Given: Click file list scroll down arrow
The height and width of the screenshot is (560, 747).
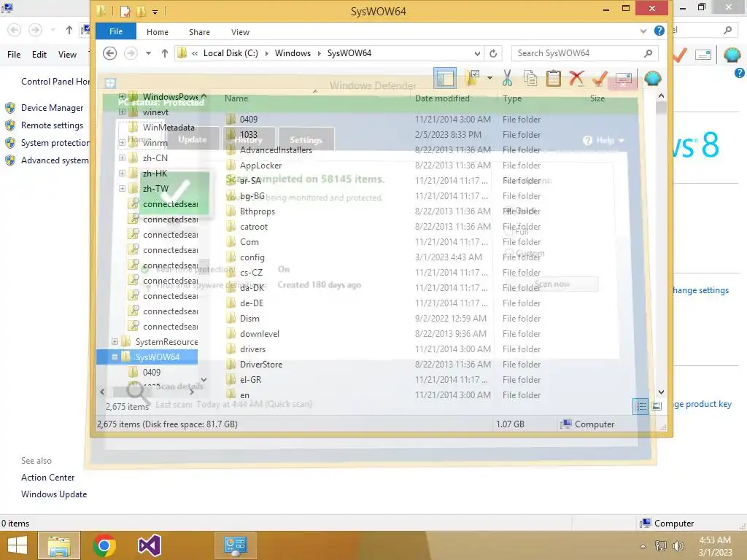Looking at the screenshot, I should point(661,392).
